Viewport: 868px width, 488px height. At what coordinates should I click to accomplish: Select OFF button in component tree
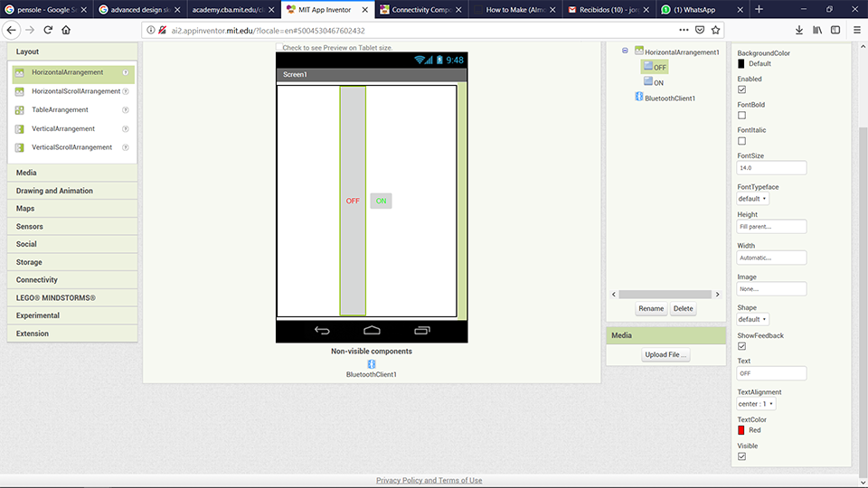(x=655, y=67)
